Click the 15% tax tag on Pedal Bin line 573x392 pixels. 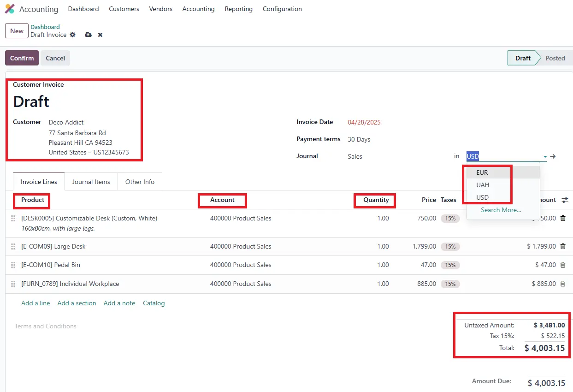tap(450, 265)
